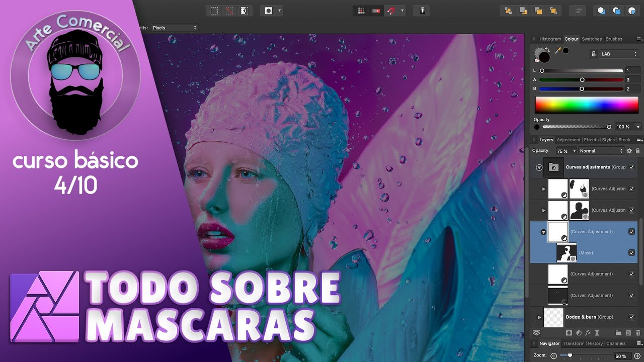Click the Live Filters hourglass icon

coord(597,333)
